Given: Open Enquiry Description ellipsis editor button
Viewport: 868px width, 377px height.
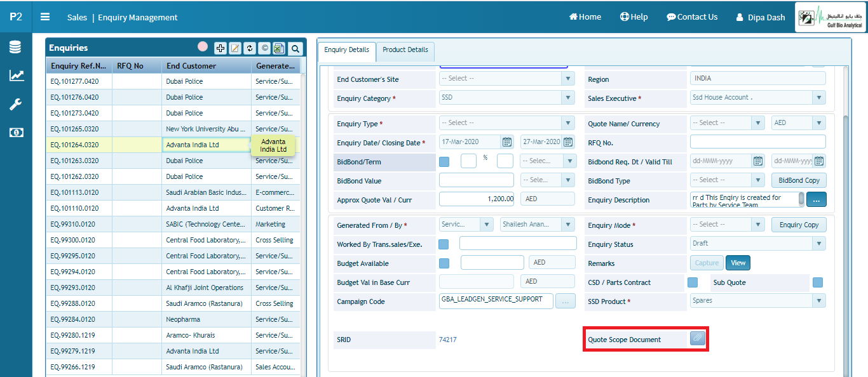Looking at the screenshot, I should point(817,200).
